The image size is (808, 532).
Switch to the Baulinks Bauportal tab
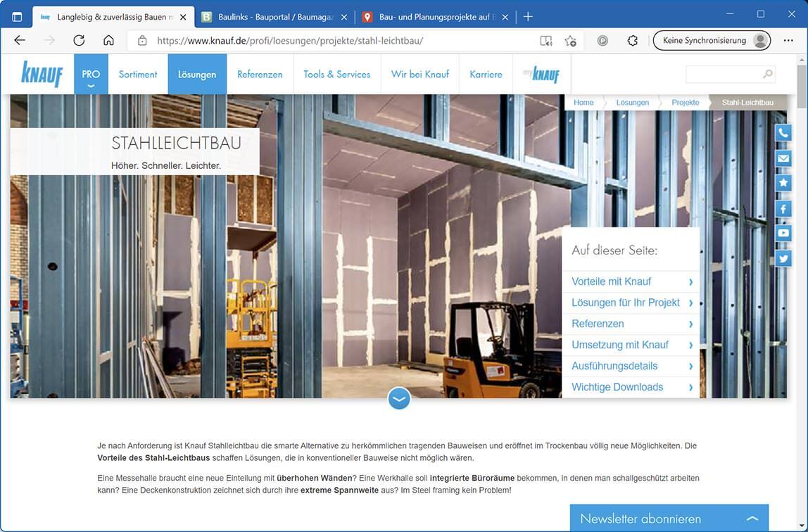[274, 17]
